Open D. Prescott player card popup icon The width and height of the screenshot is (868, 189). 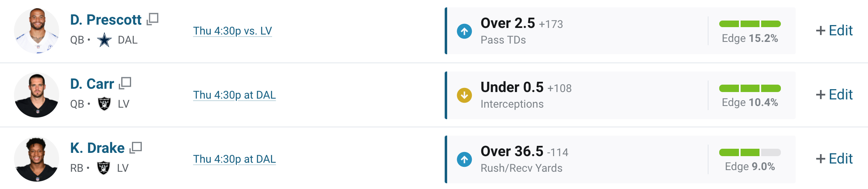[152, 19]
